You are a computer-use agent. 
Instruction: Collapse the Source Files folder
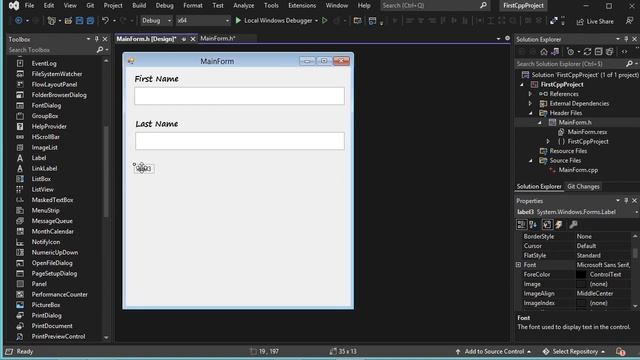531,161
